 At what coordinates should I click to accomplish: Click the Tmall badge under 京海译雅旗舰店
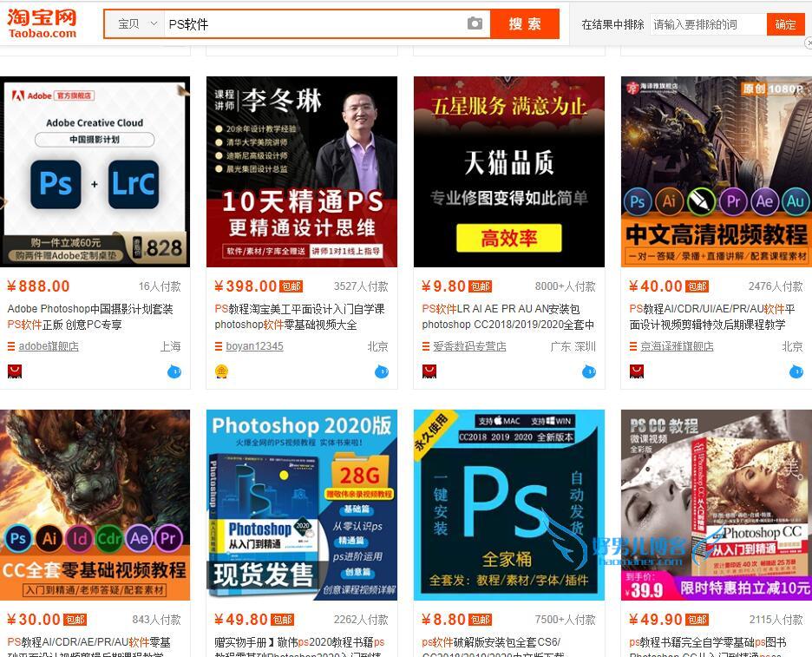(637, 371)
